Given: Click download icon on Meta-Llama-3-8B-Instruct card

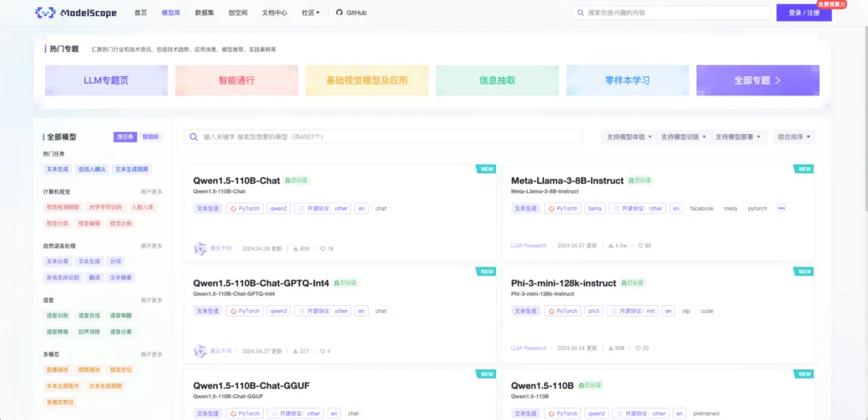Looking at the screenshot, I should coord(611,245).
